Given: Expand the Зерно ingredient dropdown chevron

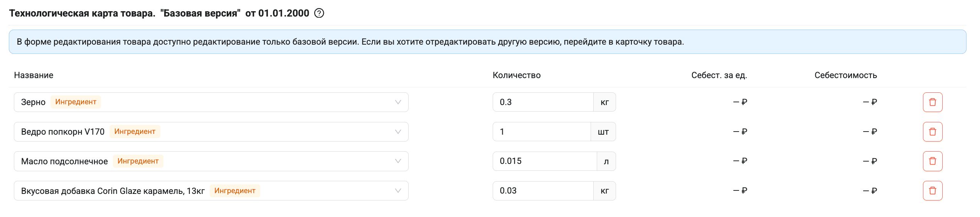Looking at the screenshot, I should pos(398,102).
